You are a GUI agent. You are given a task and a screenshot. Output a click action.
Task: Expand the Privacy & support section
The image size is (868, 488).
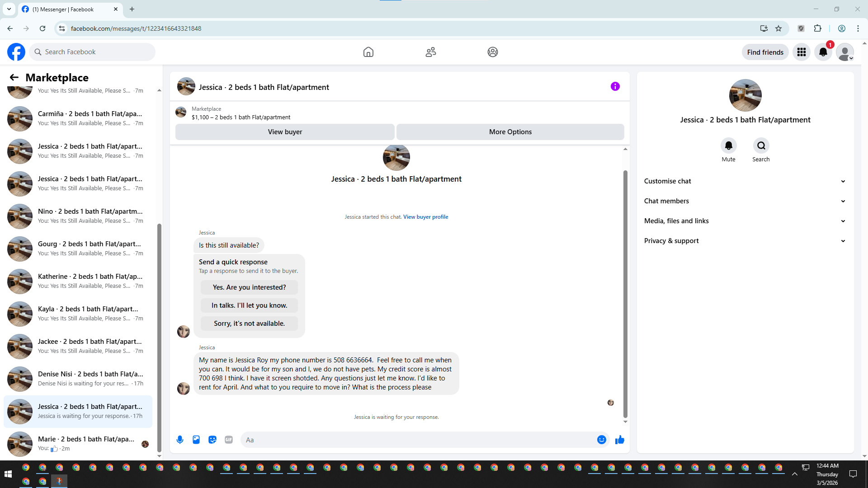coord(745,241)
